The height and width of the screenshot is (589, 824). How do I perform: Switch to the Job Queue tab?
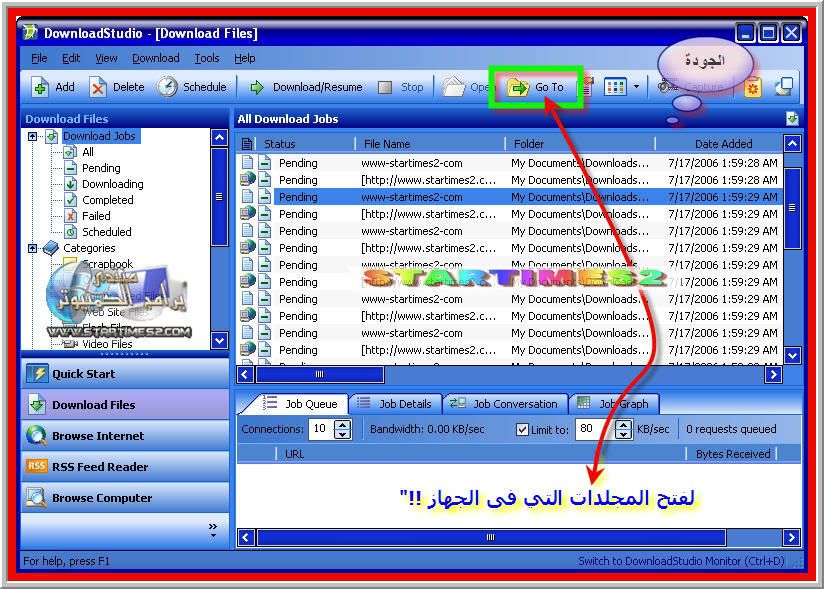pyautogui.click(x=301, y=404)
